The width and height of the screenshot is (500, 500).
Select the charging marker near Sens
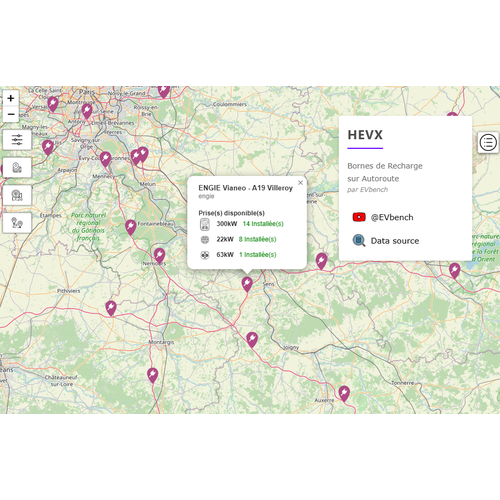click(247, 284)
